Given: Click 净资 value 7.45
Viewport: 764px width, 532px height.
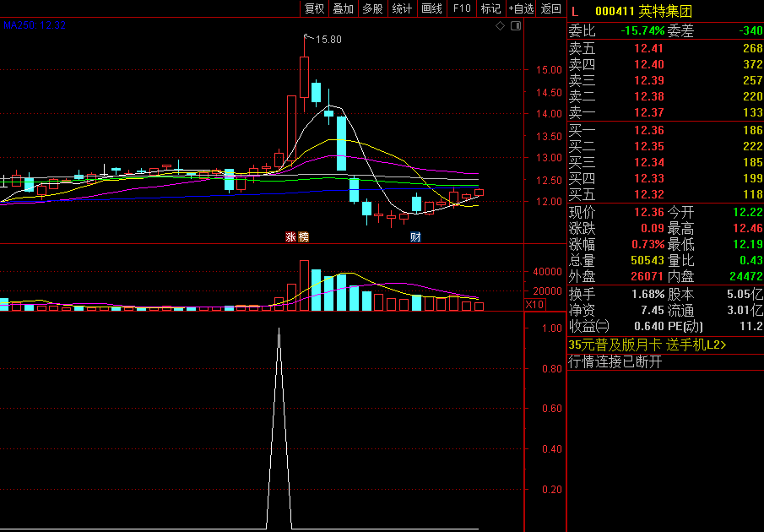Looking at the screenshot, I should (653, 310).
